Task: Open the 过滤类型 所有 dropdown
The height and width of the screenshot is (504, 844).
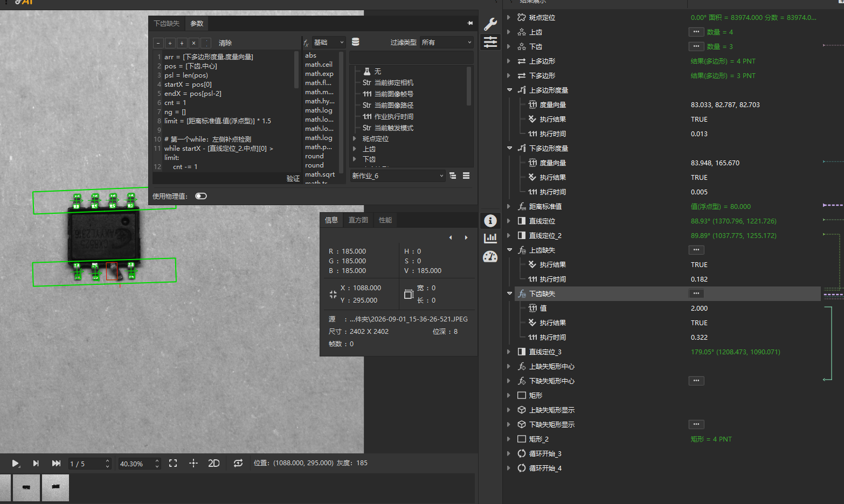Action: [x=447, y=42]
